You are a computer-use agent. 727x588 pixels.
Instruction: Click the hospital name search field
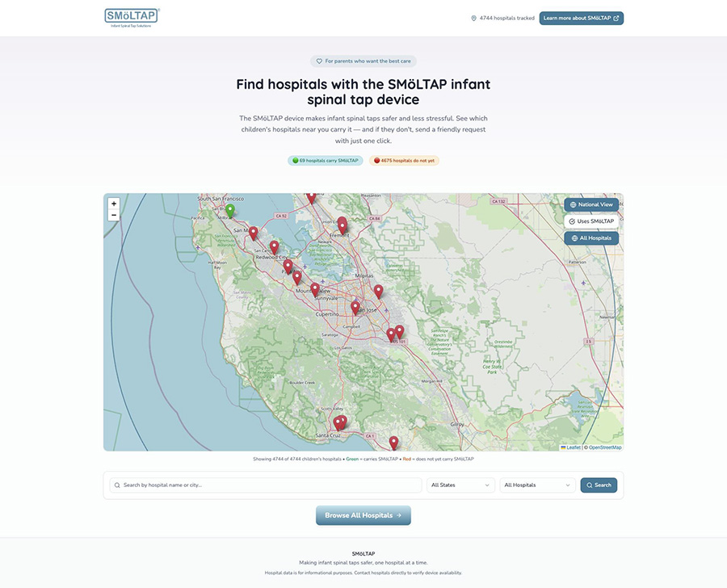(267, 485)
